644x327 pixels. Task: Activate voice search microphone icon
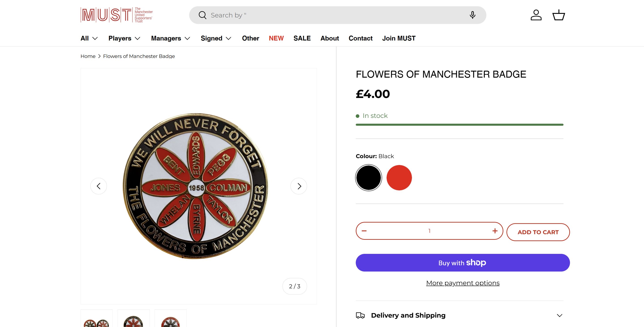[x=472, y=15]
